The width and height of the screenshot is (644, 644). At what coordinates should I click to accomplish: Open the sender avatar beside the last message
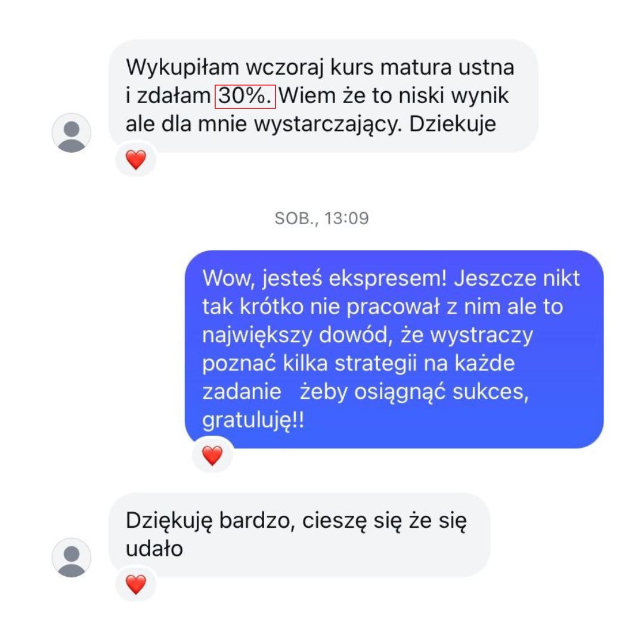coord(72,558)
